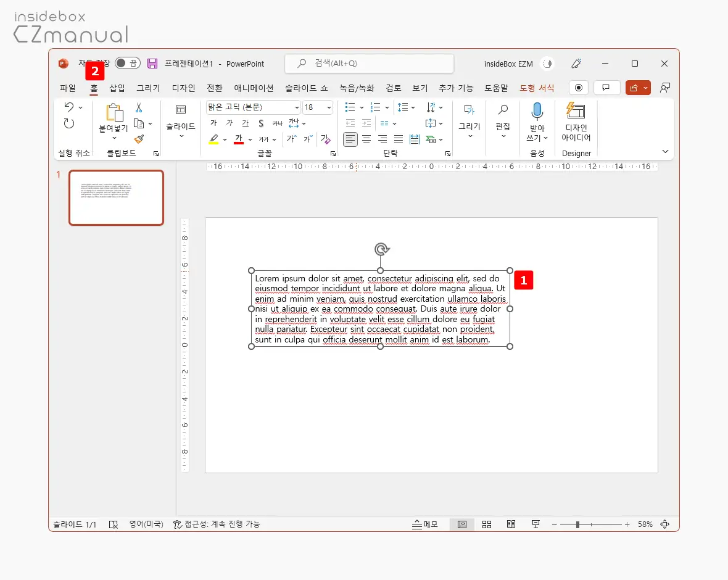The height and width of the screenshot is (580, 728).
Task: Open the bullet list dropdown arrow
Action: pos(361,107)
